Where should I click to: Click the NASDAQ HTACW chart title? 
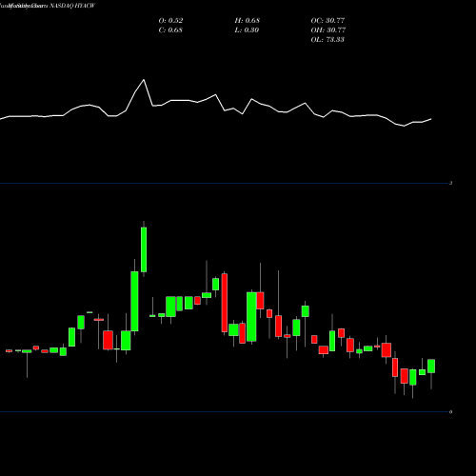point(71,6)
